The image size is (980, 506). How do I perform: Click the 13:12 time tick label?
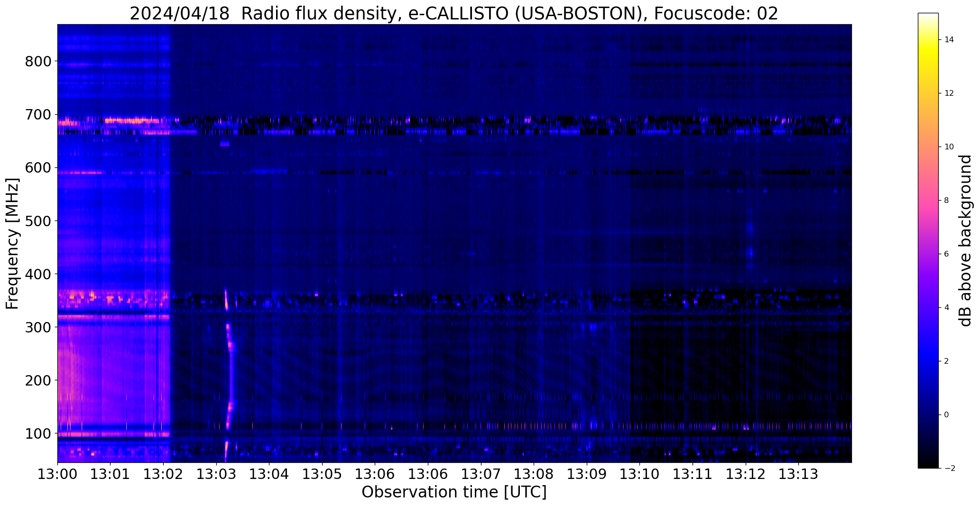coord(746,474)
